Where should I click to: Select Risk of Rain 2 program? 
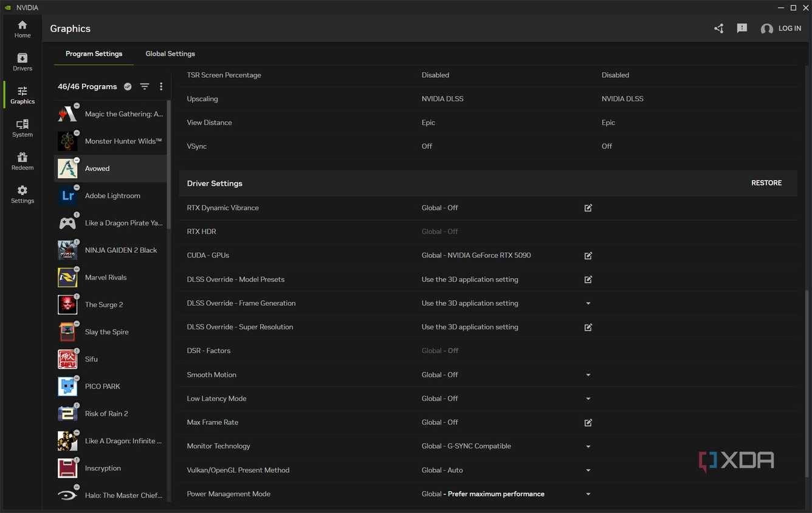coord(111,413)
